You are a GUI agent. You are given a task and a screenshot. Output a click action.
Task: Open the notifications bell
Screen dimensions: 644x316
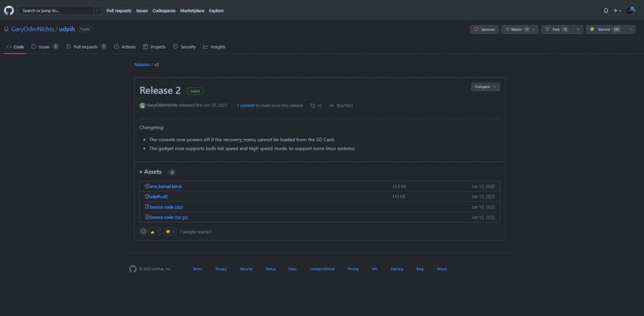606,11
